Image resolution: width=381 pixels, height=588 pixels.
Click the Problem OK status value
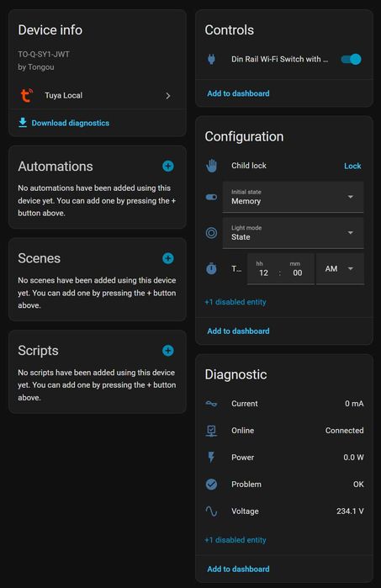(x=358, y=485)
